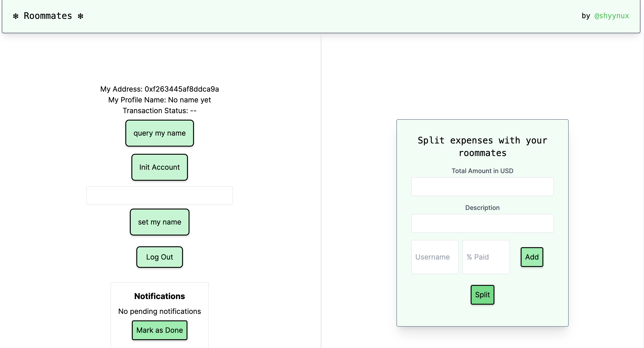Click the Split expense button

pos(482,295)
